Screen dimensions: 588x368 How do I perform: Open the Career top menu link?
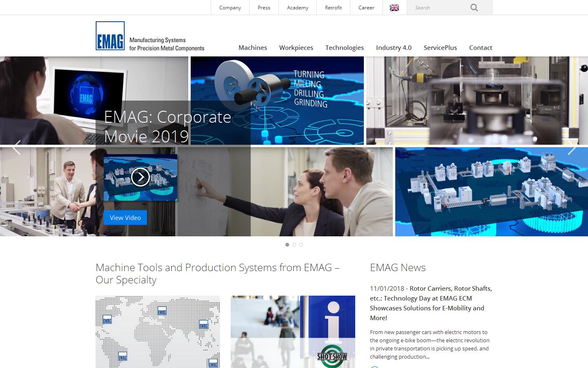tap(366, 7)
